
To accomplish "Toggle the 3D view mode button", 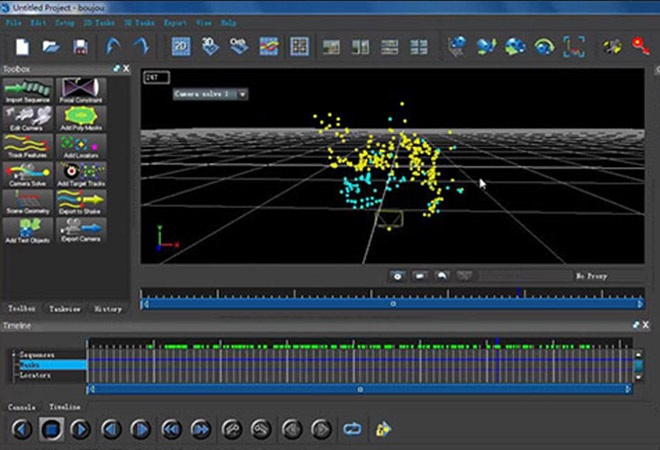I will [210, 46].
